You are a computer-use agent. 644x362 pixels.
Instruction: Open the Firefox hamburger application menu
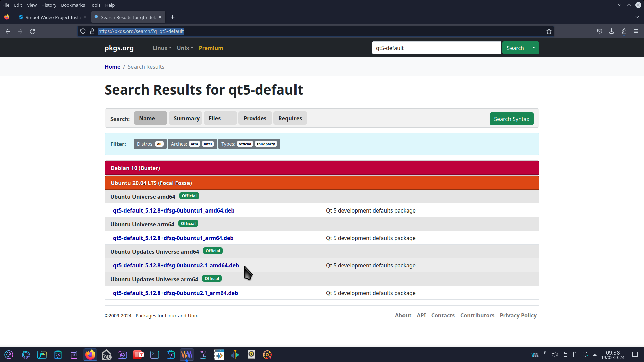[x=636, y=31]
